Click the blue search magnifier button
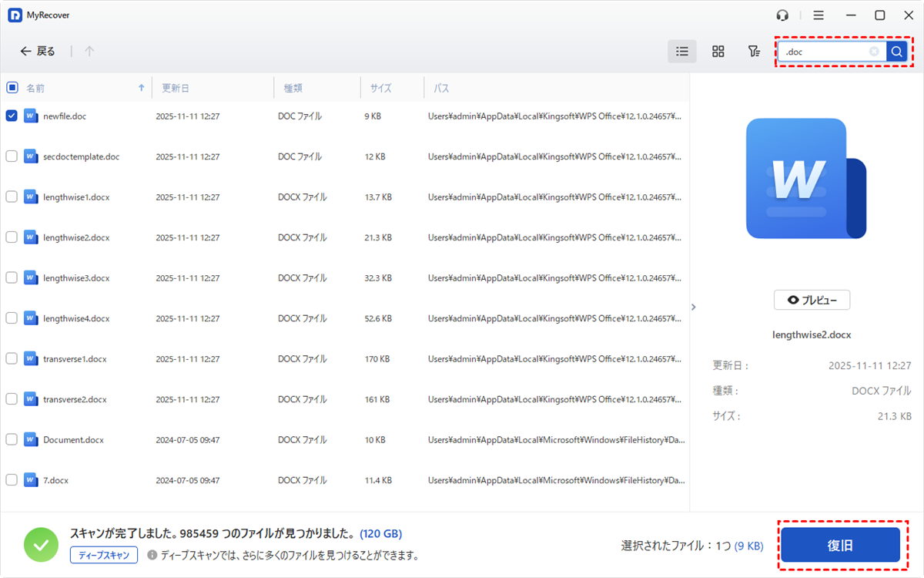The height and width of the screenshot is (578, 924). pyautogui.click(x=896, y=52)
